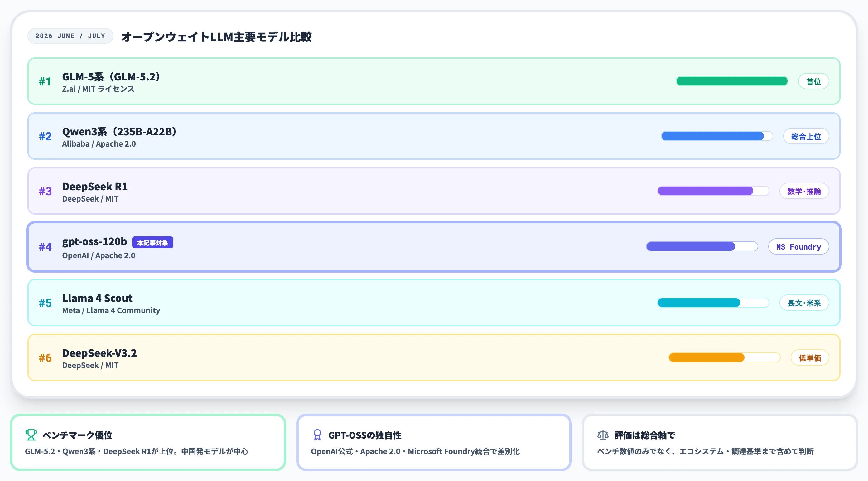Click the model name DeepSeek-V3.2
This screenshot has height=481, width=868.
pyautogui.click(x=99, y=353)
